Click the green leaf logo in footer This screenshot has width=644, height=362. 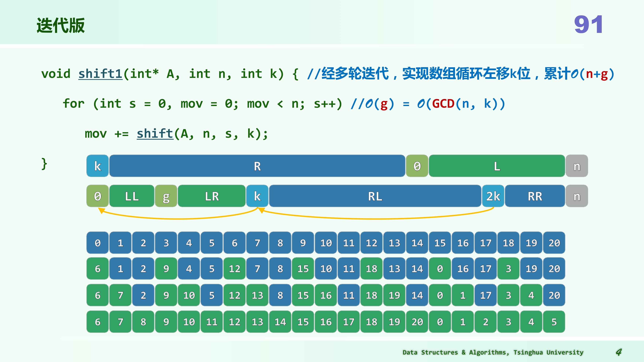pos(619,352)
